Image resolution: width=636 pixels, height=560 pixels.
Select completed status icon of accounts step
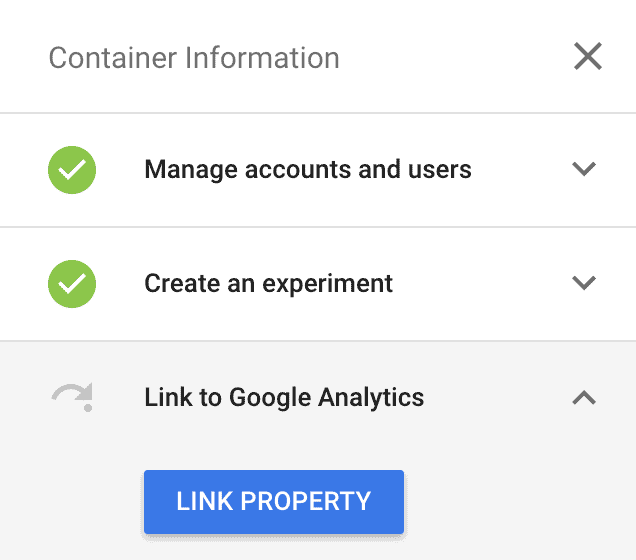click(72, 170)
